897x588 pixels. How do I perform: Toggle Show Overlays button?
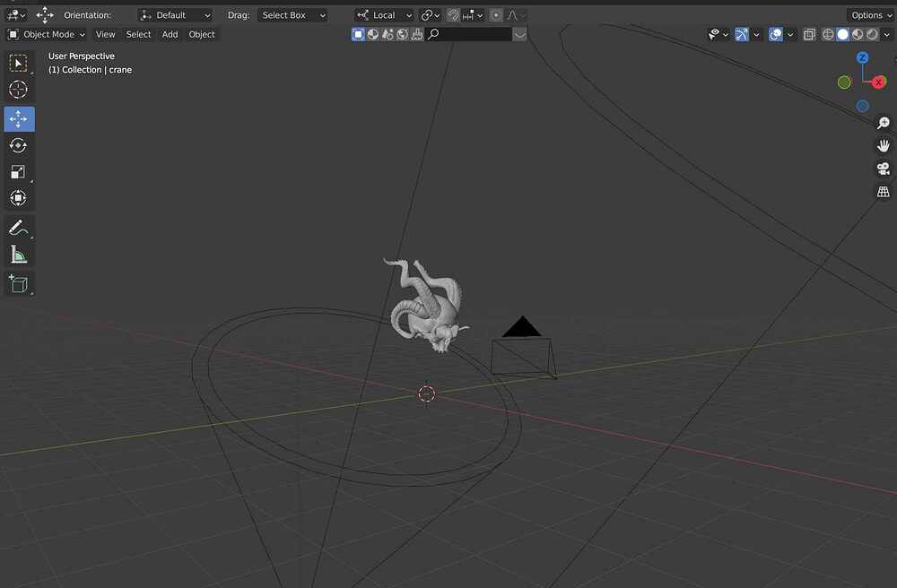(x=776, y=34)
